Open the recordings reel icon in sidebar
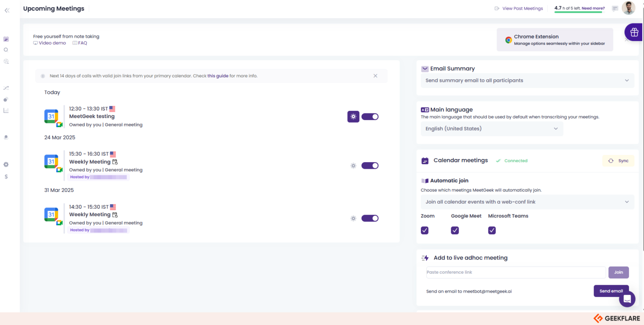This screenshot has height=325, width=644. point(6,61)
